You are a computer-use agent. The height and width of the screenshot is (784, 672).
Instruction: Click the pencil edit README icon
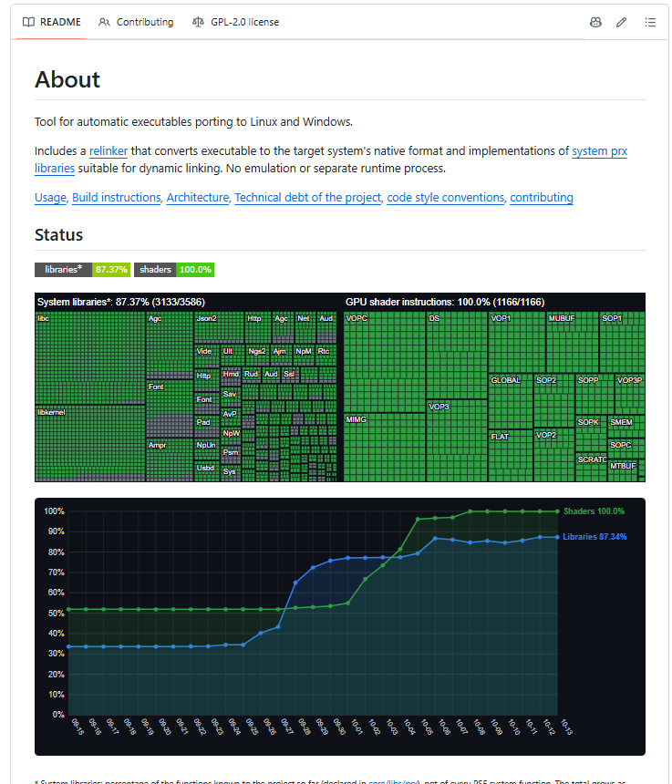(x=621, y=22)
